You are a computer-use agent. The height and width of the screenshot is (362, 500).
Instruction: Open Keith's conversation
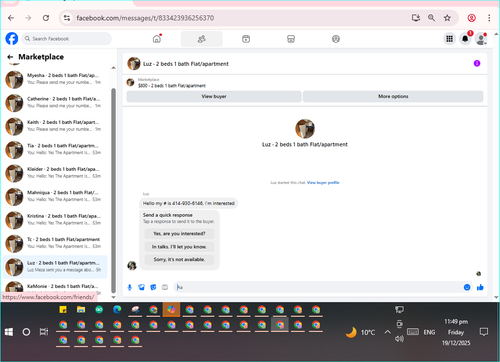(55, 126)
